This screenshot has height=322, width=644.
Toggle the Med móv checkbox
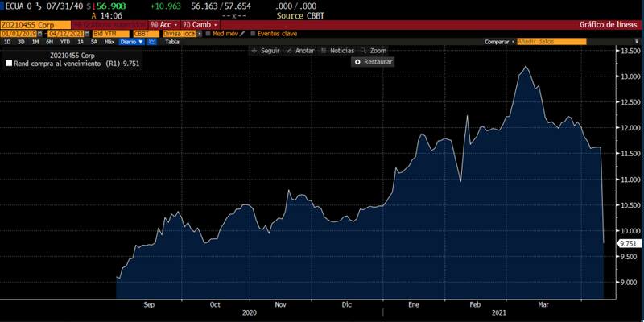coord(208,33)
